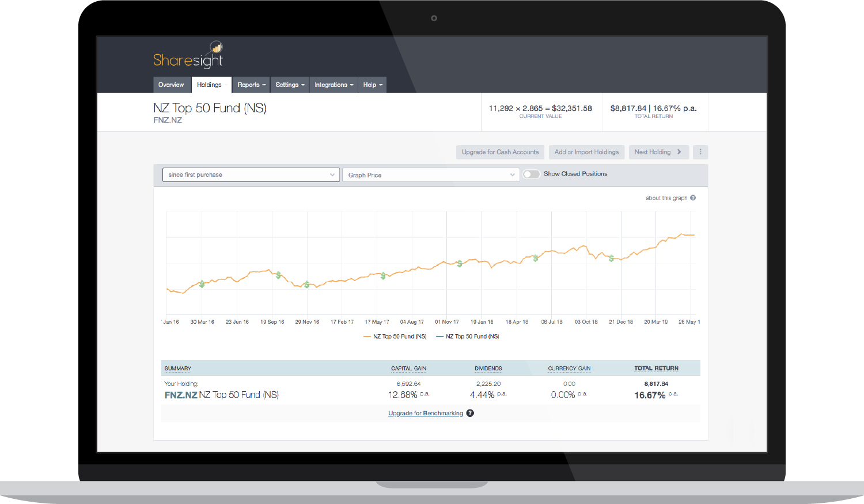Click the dividend marker near 17 May 17

[383, 276]
